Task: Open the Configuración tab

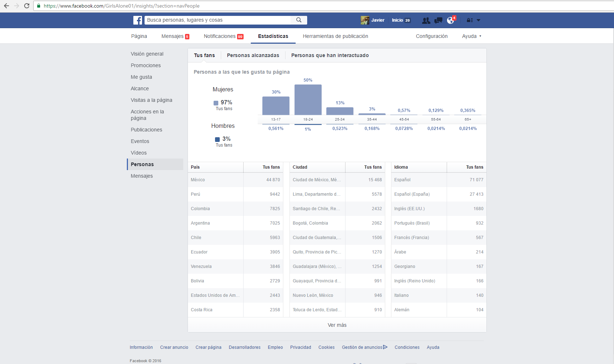Action: [x=432, y=36]
